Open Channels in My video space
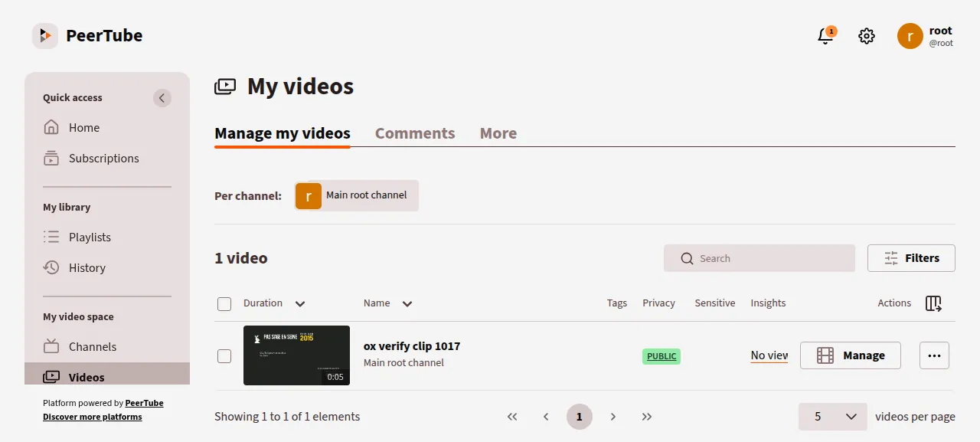The image size is (980, 442). [107, 347]
